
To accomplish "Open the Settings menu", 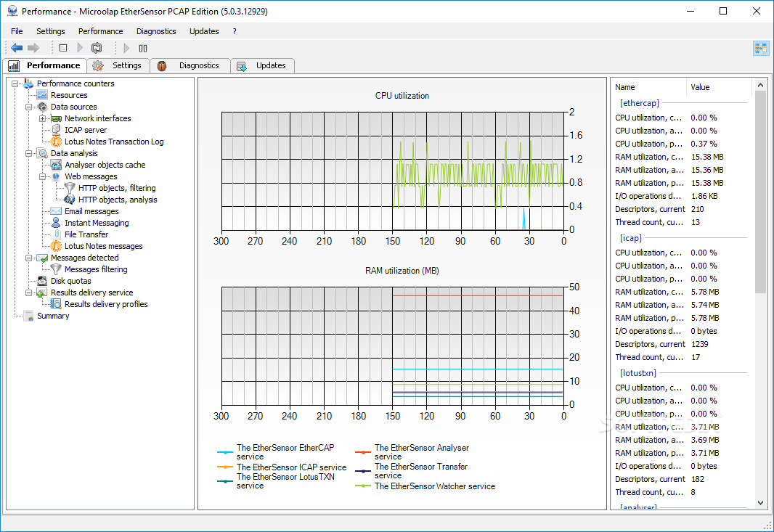I will point(50,31).
